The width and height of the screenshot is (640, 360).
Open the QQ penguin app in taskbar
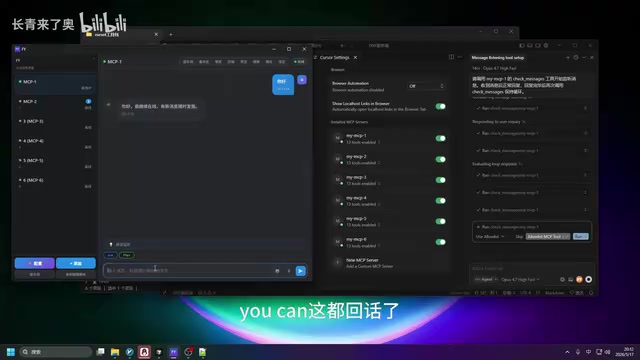[144, 352]
